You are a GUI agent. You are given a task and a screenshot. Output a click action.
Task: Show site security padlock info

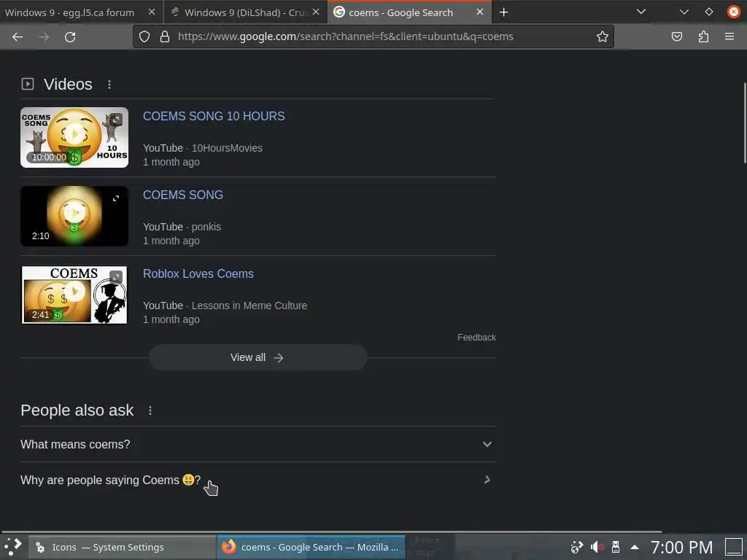[165, 36]
